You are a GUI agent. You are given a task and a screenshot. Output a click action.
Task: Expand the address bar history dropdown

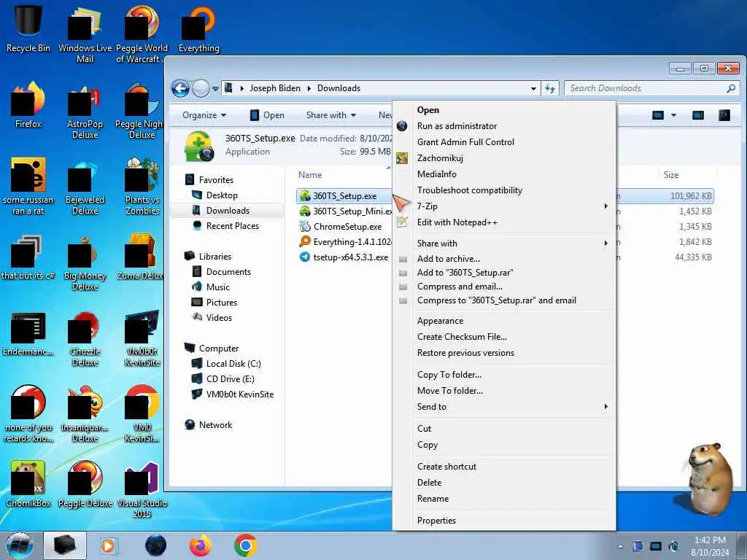point(533,88)
